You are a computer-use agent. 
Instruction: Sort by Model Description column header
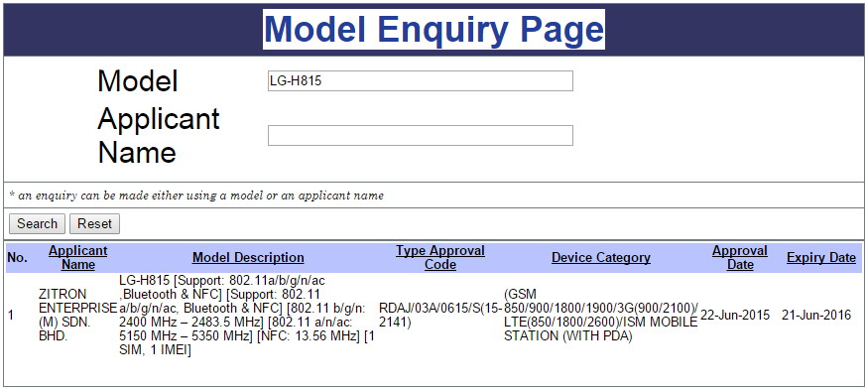pos(248,257)
